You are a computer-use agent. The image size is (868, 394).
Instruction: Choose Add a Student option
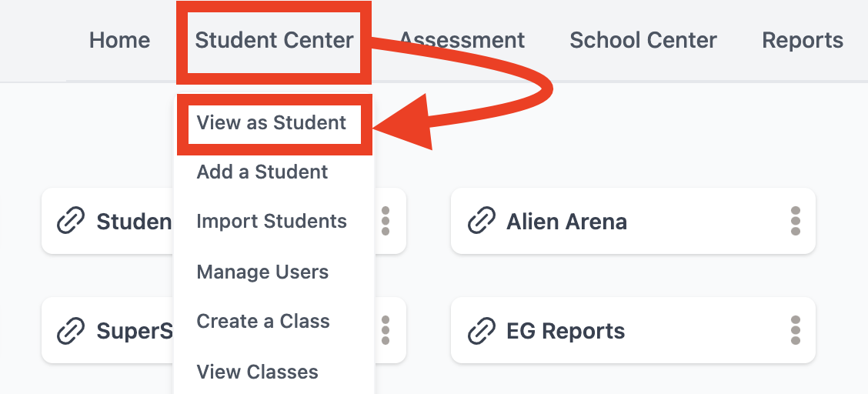[262, 172]
